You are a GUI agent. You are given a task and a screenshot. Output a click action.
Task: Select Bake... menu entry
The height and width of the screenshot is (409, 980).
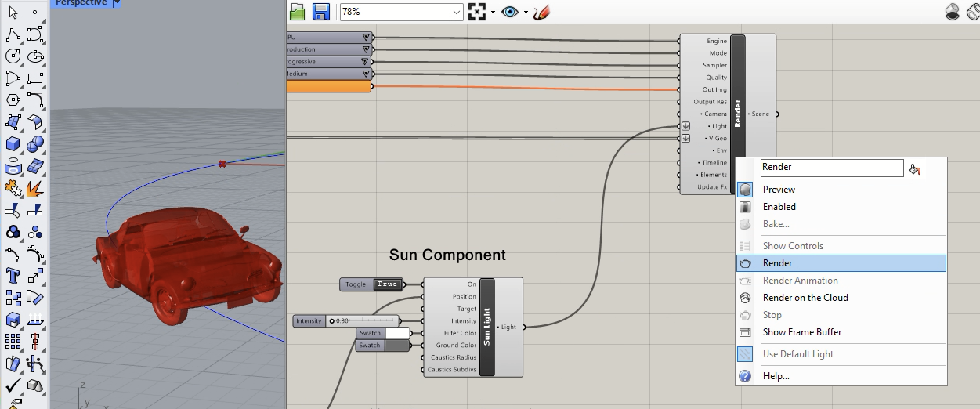coord(841,224)
